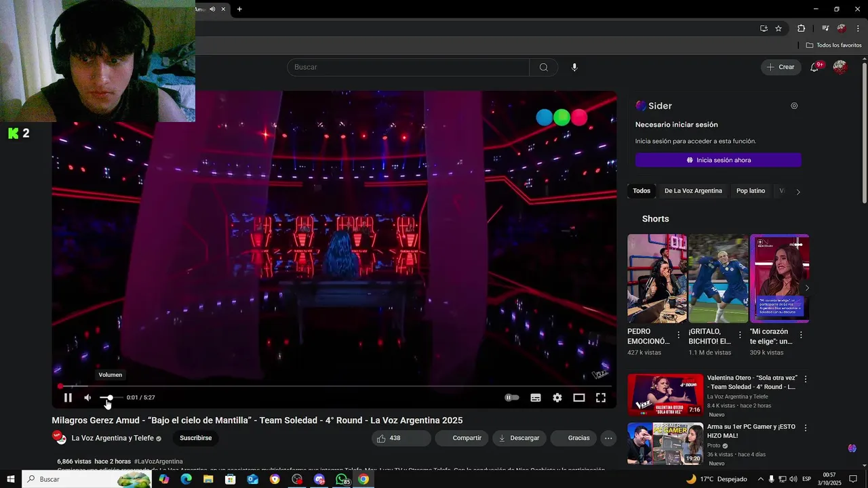868x488 pixels.
Task: Switch to theater mode view
Action: tap(579, 398)
